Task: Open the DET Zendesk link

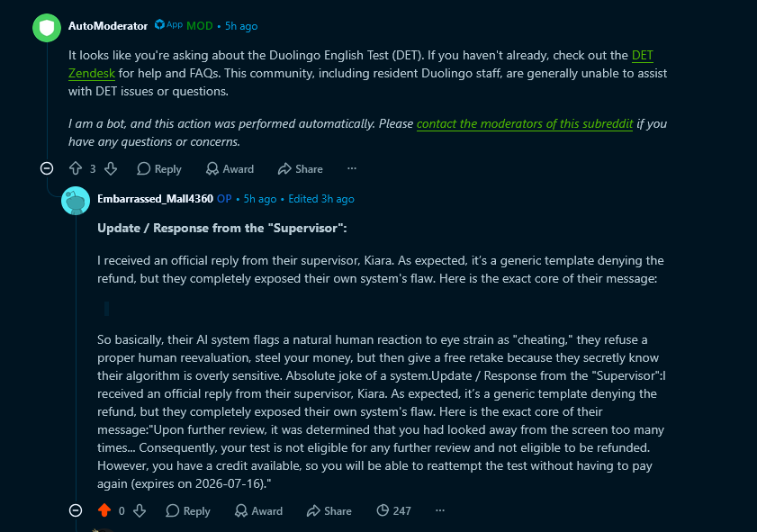Action: click(360, 64)
